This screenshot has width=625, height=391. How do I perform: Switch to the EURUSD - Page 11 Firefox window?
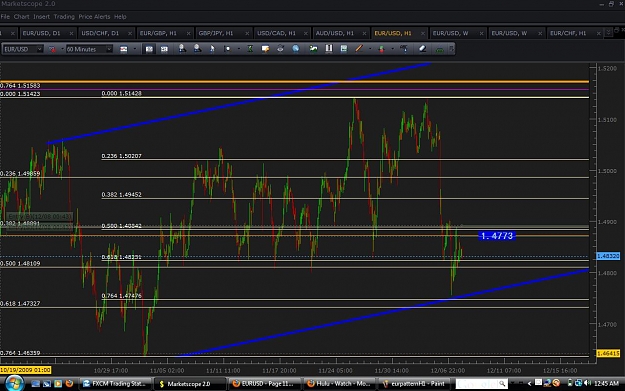(x=265, y=383)
